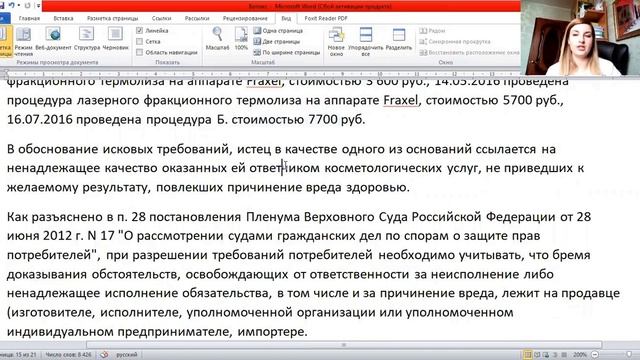Image resolution: width=640 pixels, height=360 pixels.
Task: Open the Ссылки tab
Action: tap(161, 18)
